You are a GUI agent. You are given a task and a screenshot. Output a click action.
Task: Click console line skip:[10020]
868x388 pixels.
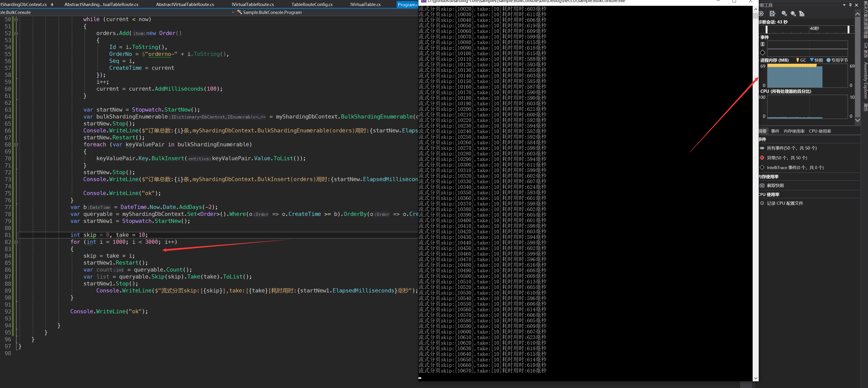click(x=483, y=9)
